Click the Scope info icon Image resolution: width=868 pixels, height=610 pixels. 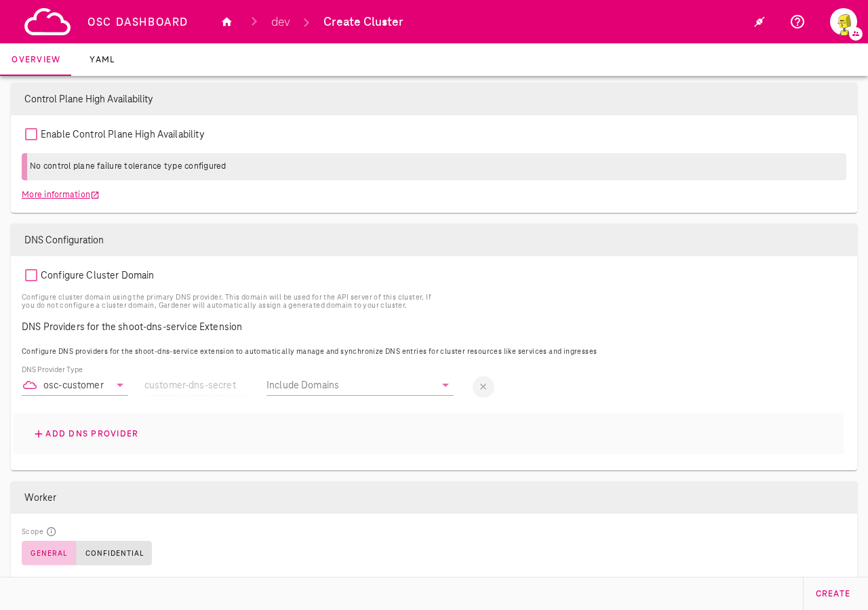tap(50, 531)
